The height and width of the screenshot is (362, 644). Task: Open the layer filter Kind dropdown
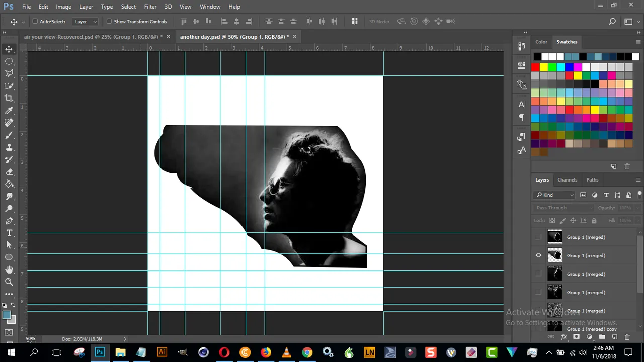point(555,195)
